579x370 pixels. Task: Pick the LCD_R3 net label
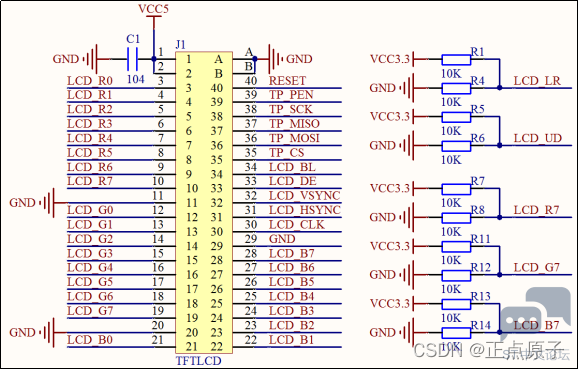(x=90, y=124)
